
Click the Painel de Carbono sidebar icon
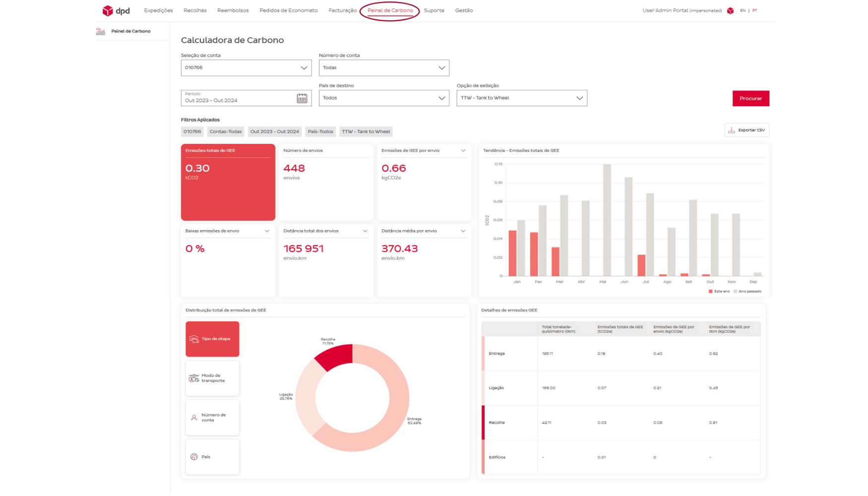tap(101, 31)
